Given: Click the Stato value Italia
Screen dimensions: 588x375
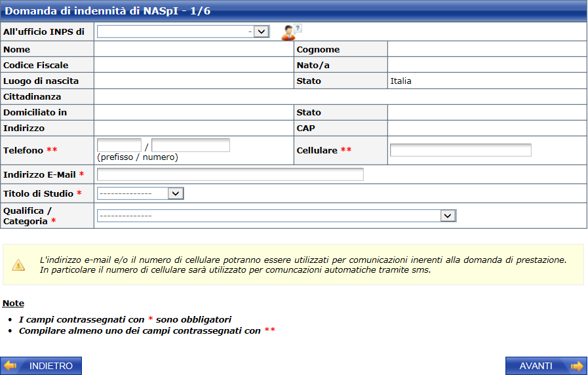Looking at the screenshot, I should click(401, 81).
